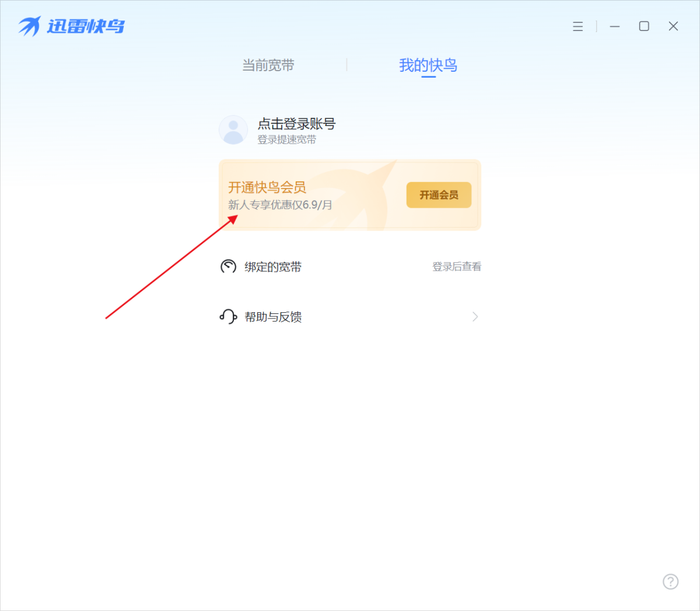Click the default user avatar
700x611 pixels.
click(x=233, y=130)
